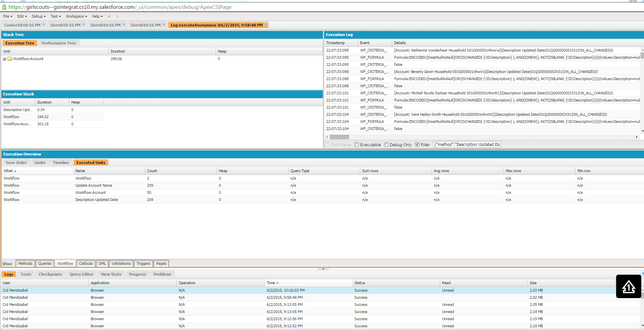Click the back navigation arrow in the menu bar
644x330 pixels.
click(109, 16)
